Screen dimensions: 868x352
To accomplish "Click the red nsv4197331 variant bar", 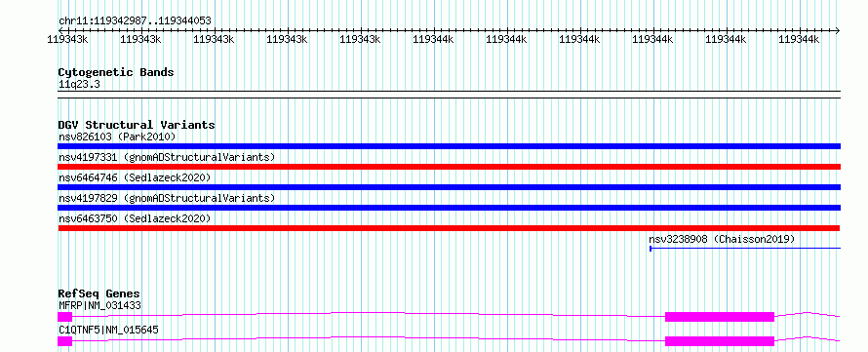I will click(449, 167).
